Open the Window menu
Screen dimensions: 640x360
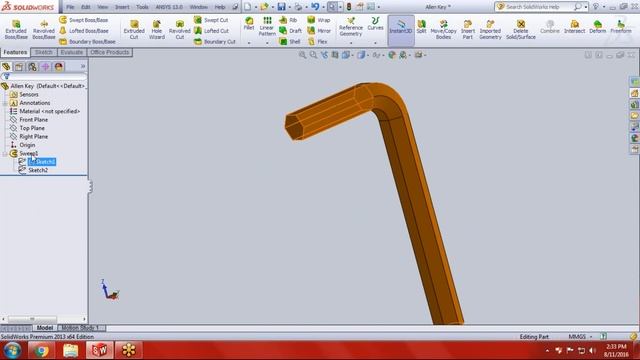199,7
